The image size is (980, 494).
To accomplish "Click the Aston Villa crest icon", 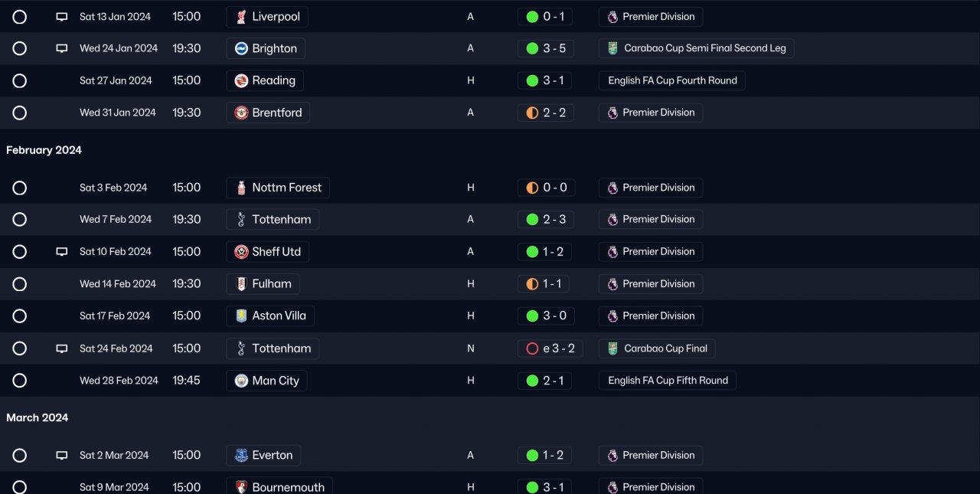I will (x=241, y=316).
